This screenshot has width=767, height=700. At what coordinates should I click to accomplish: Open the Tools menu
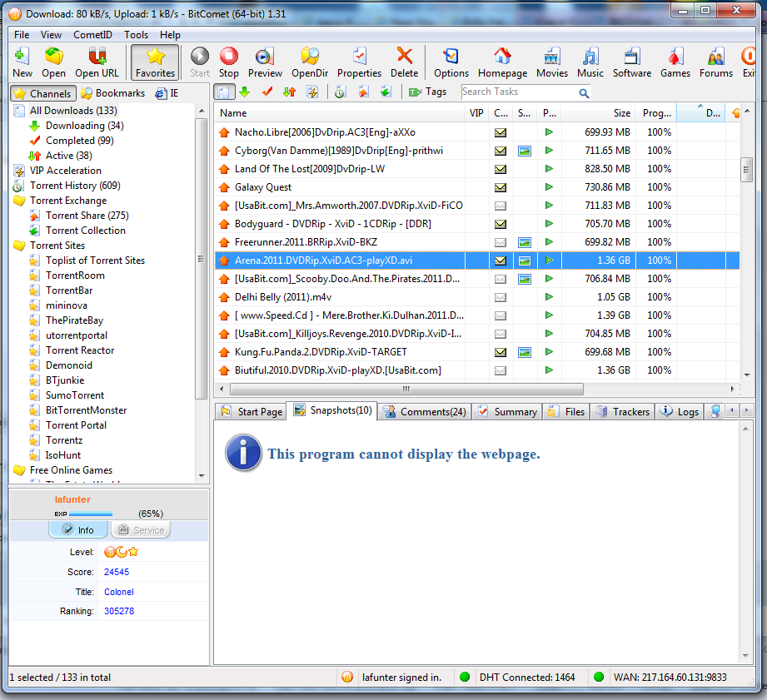click(136, 35)
